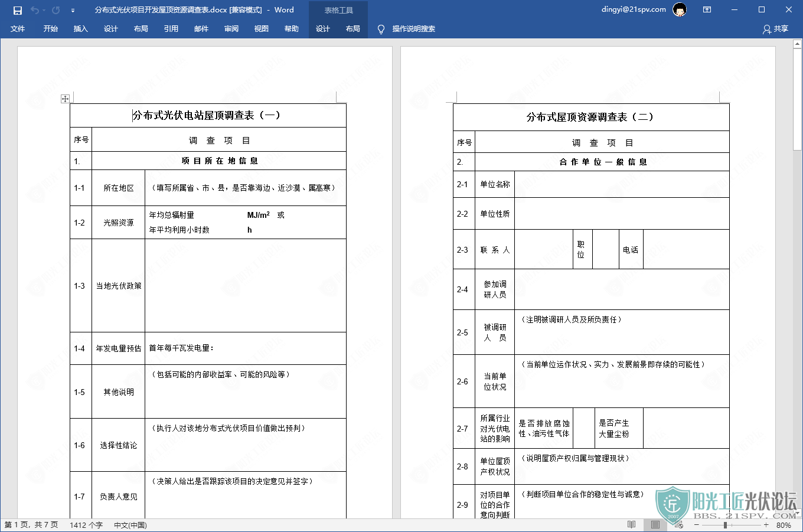Click heading 合作单位一般信息
Viewport: 803px width, 532px height.
coord(603,162)
